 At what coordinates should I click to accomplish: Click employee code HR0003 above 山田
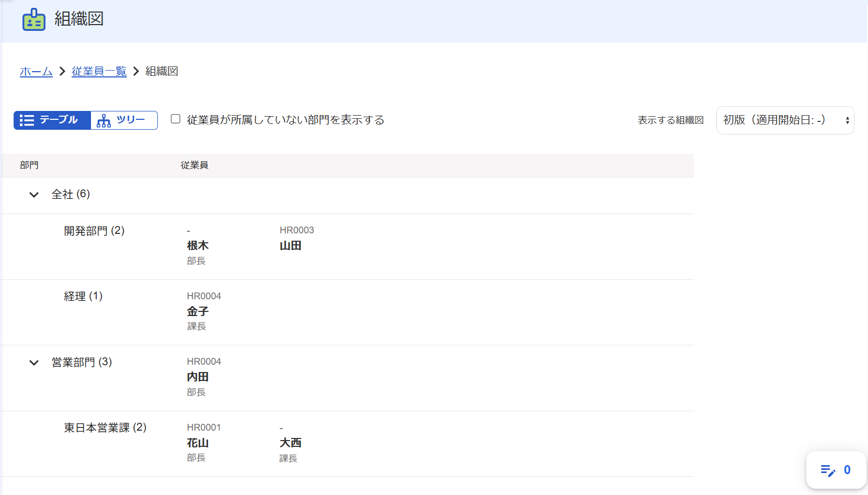click(296, 230)
